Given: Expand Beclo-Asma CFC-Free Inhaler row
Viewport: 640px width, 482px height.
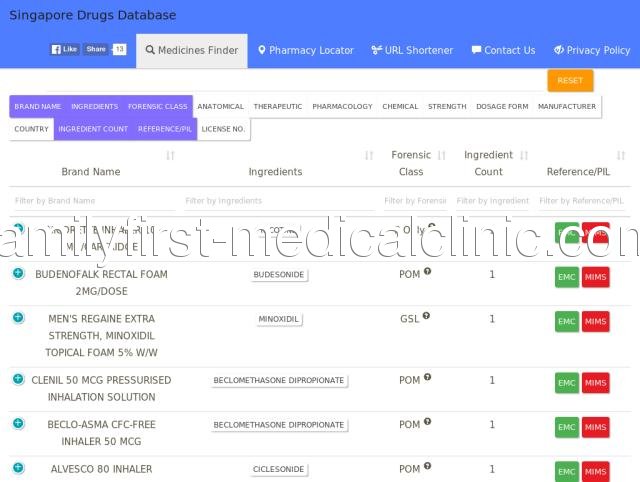Looking at the screenshot, I should 18,423.
